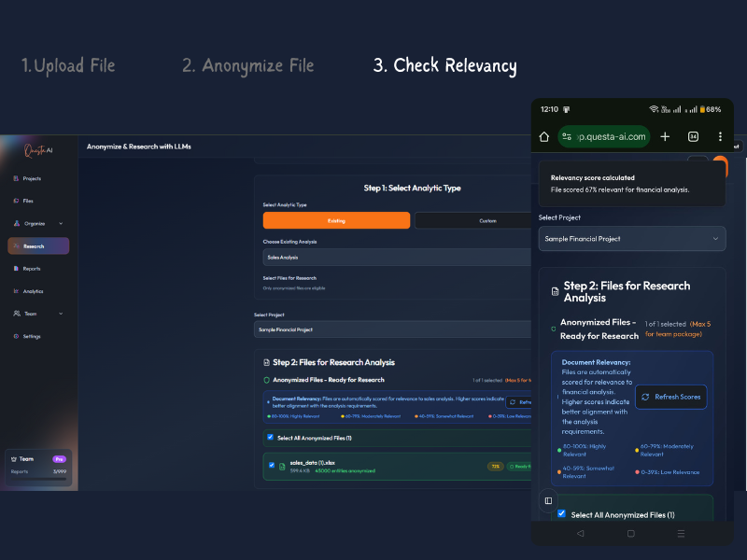Click desktop '40-59%: Somewhat Relevant' legend
The width and height of the screenshot is (747, 560).
coord(445,416)
